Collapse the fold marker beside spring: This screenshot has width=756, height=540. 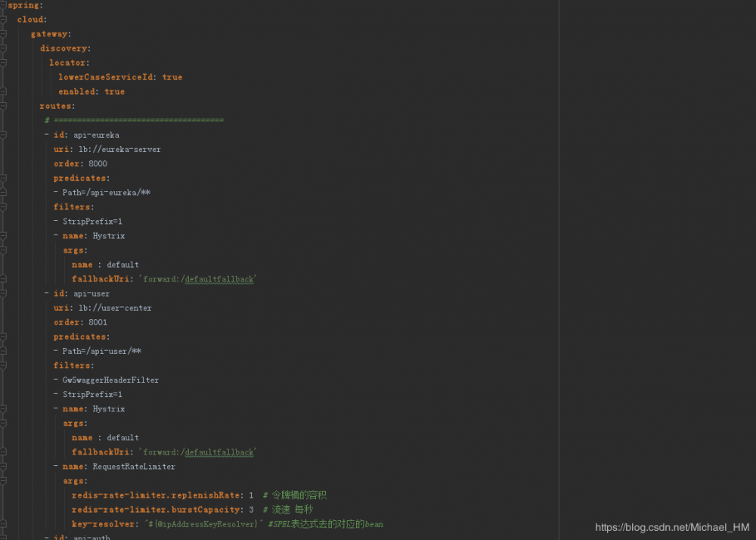click(x=3, y=5)
